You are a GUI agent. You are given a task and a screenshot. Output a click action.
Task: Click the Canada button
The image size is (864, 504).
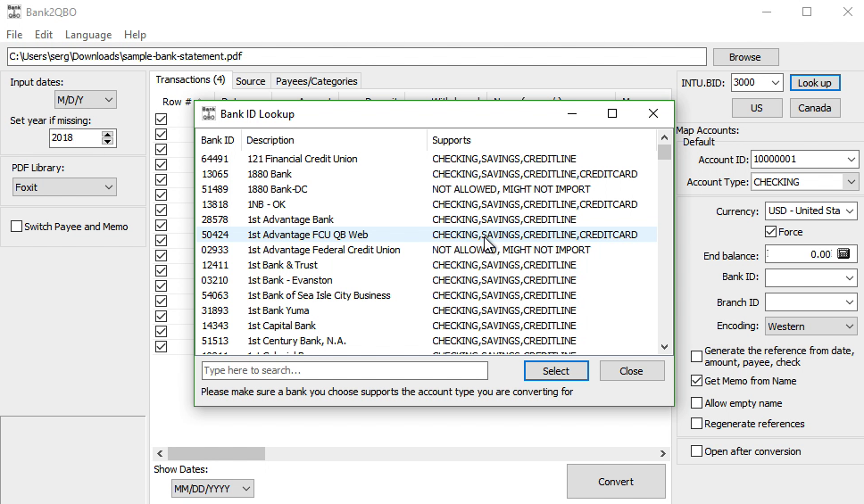point(814,108)
